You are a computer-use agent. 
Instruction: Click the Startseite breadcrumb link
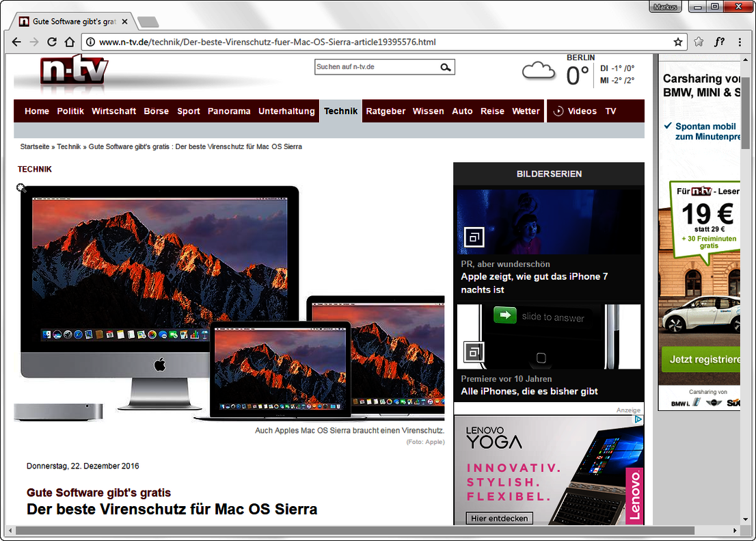34,146
